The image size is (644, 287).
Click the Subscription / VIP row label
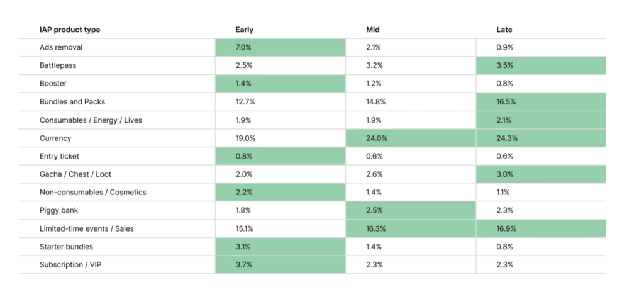(70, 265)
